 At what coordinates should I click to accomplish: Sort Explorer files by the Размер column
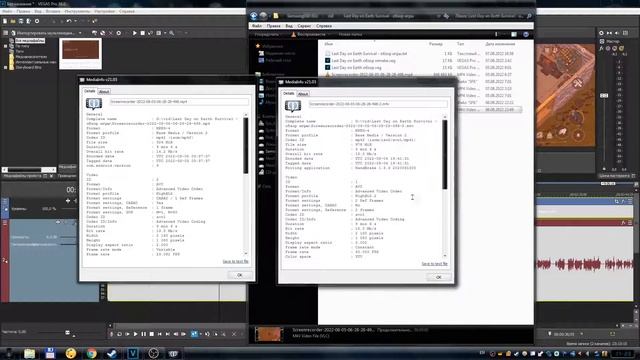pos(436,44)
